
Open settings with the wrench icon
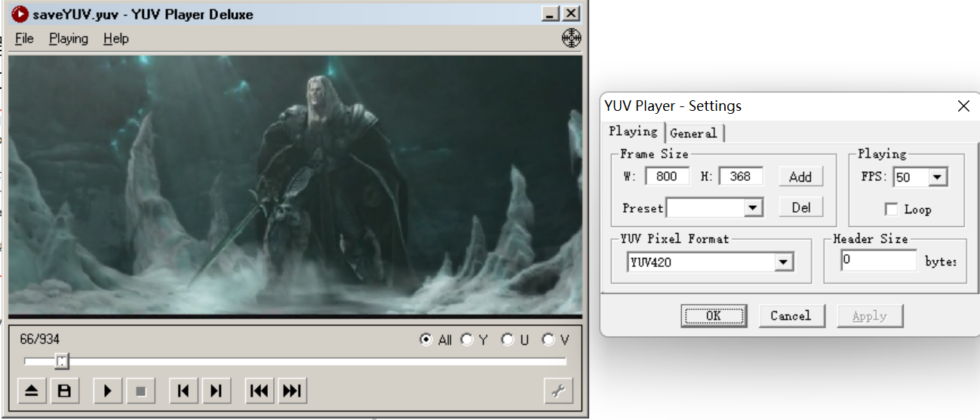tap(558, 391)
